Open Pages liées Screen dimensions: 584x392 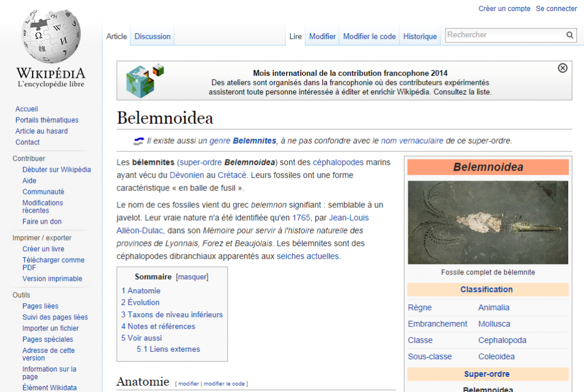click(x=40, y=306)
